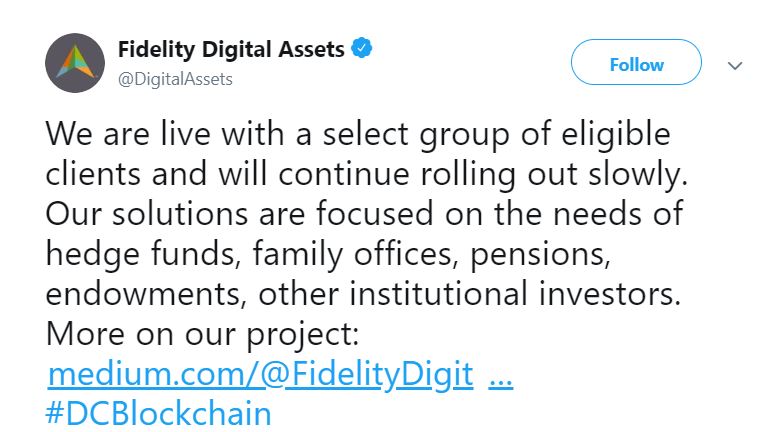Show more actions via the down arrow

tap(734, 66)
